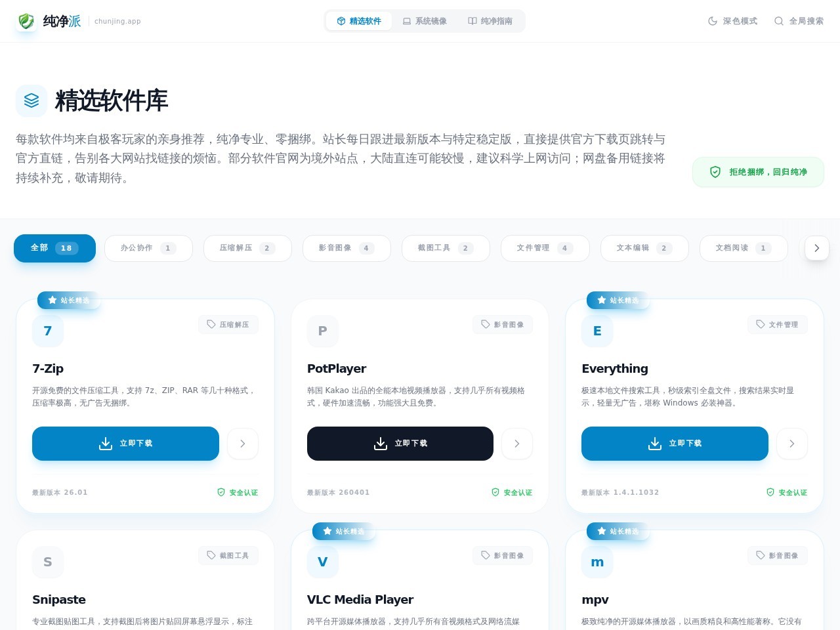This screenshot has height=630, width=840.
Task: Click the 纯净派 leaf shield logo
Action: click(x=26, y=21)
